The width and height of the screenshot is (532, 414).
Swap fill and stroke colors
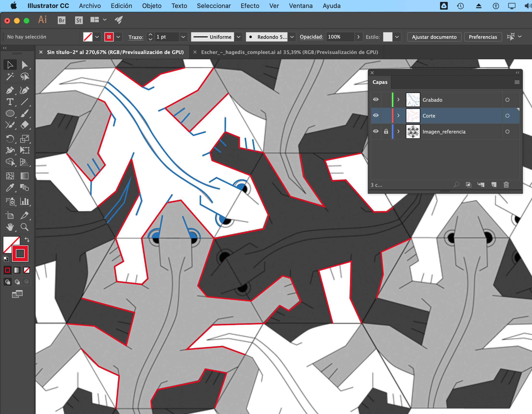point(27,240)
